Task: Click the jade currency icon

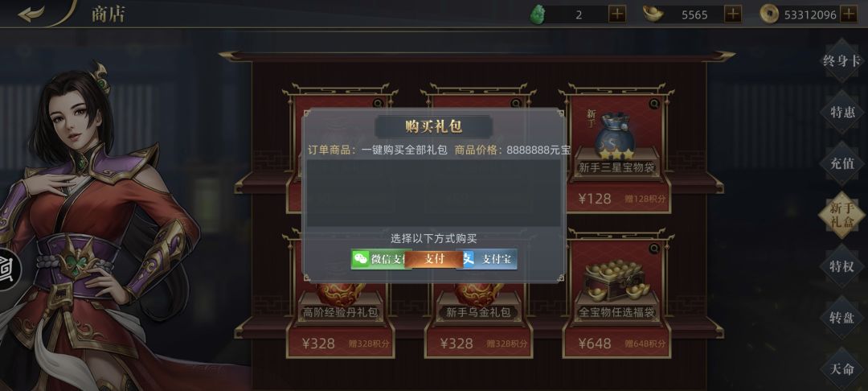Action: pyautogui.click(x=538, y=14)
